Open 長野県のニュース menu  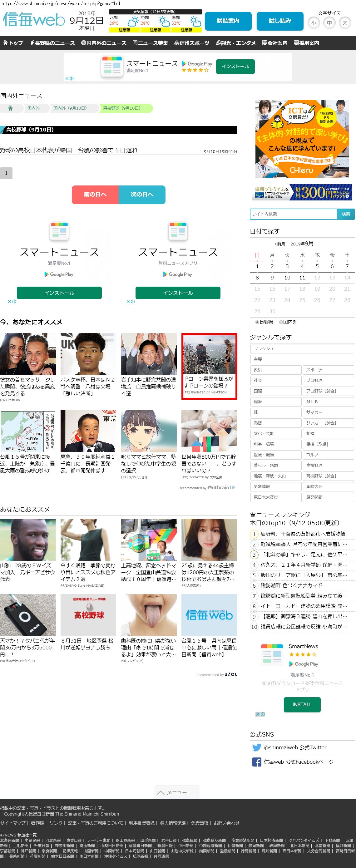(52, 43)
